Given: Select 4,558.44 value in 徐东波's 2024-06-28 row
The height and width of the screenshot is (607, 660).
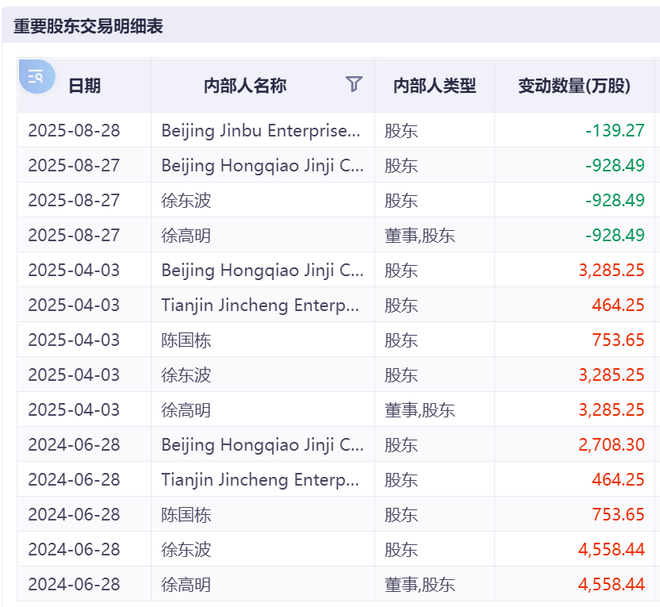Looking at the screenshot, I should pos(611,550).
